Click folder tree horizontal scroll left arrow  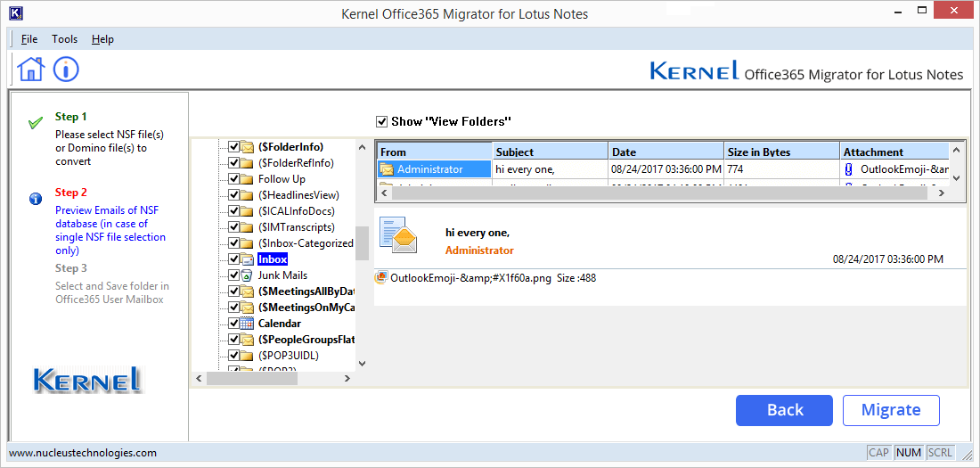[x=198, y=378]
